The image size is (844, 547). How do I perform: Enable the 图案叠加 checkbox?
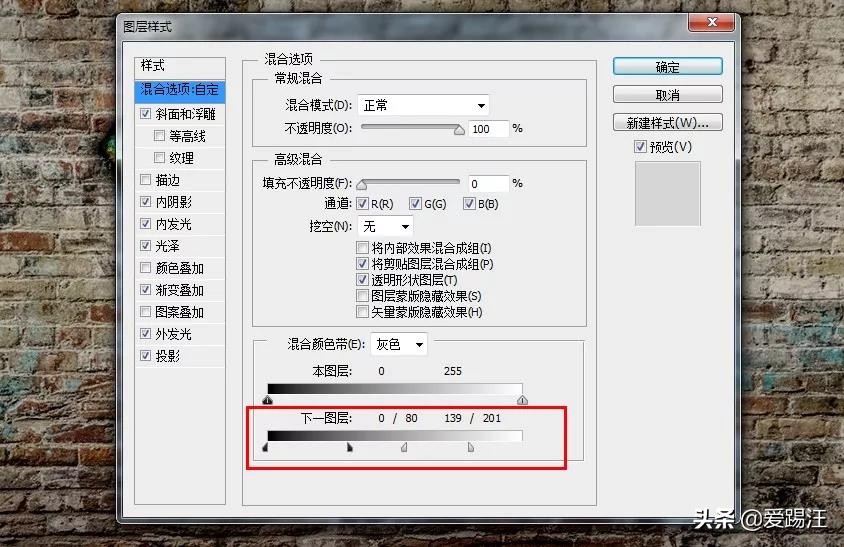pyautogui.click(x=145, y=312)
